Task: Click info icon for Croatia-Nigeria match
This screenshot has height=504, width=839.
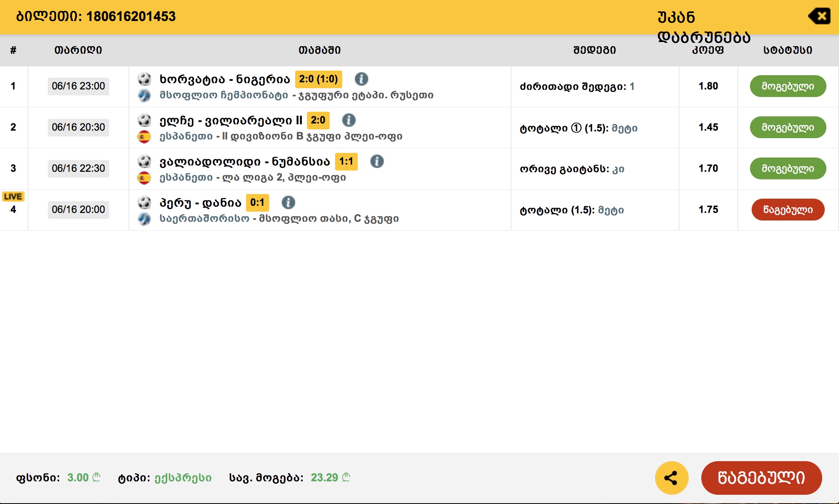Action: [361, 79]
